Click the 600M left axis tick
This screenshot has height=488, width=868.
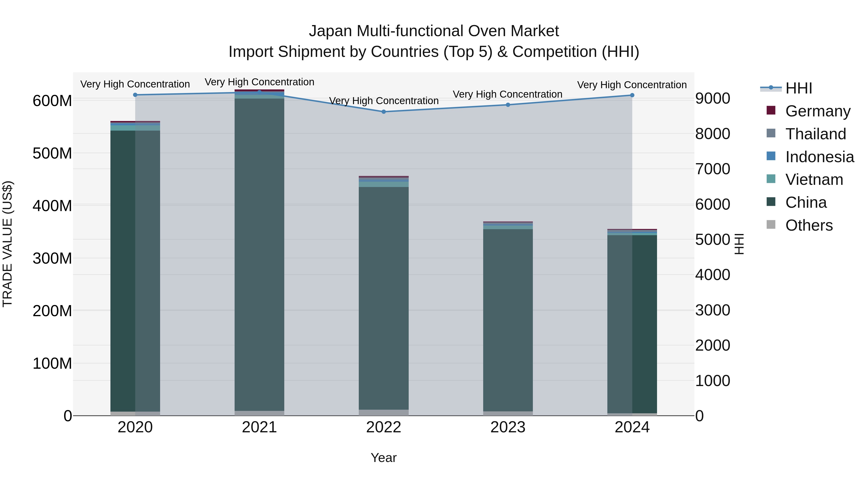click(52, 101)
